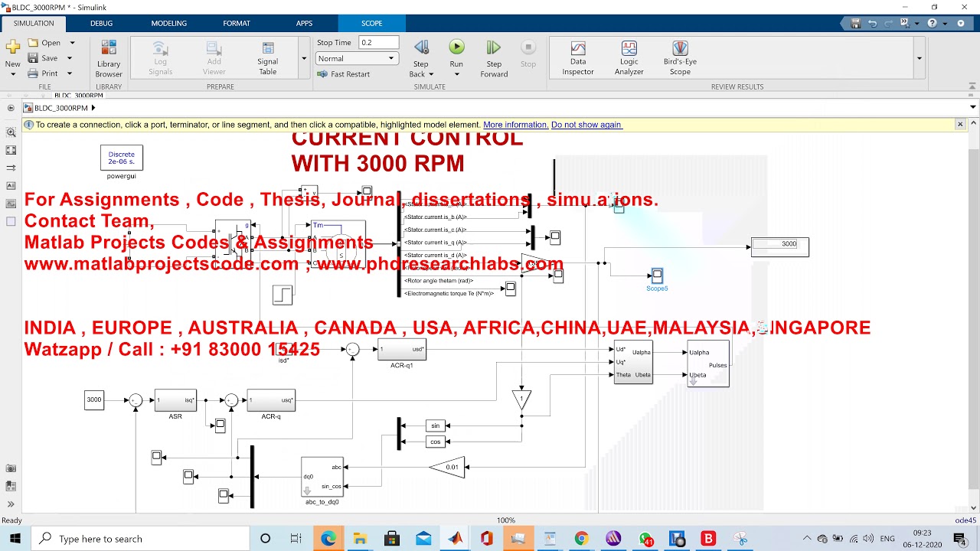Run the simulation with the green Run button
The width and height of the screenshot is (980, 551).
tap(456, 47)
